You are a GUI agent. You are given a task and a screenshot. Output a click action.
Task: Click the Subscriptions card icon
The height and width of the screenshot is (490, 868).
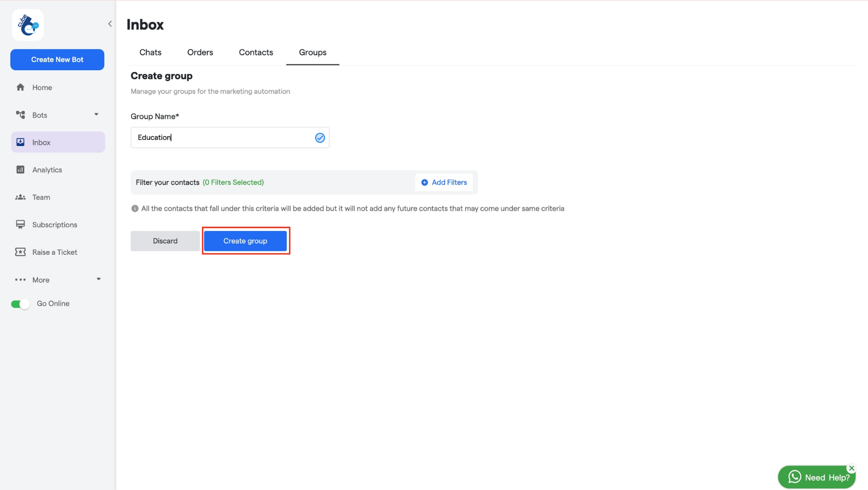point(20,224)
